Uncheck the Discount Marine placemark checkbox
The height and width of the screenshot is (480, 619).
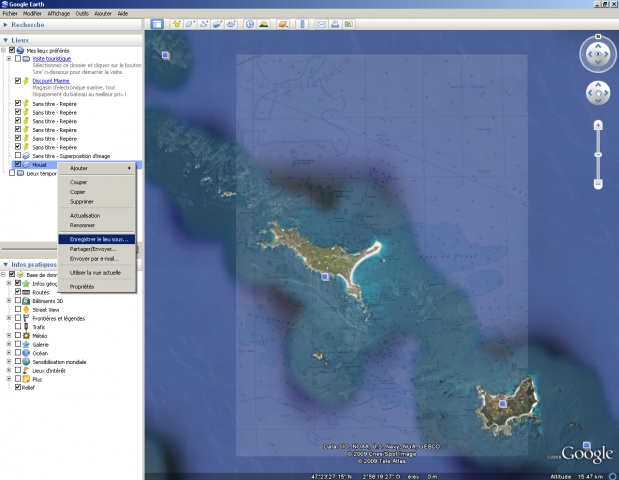point(18,81)
